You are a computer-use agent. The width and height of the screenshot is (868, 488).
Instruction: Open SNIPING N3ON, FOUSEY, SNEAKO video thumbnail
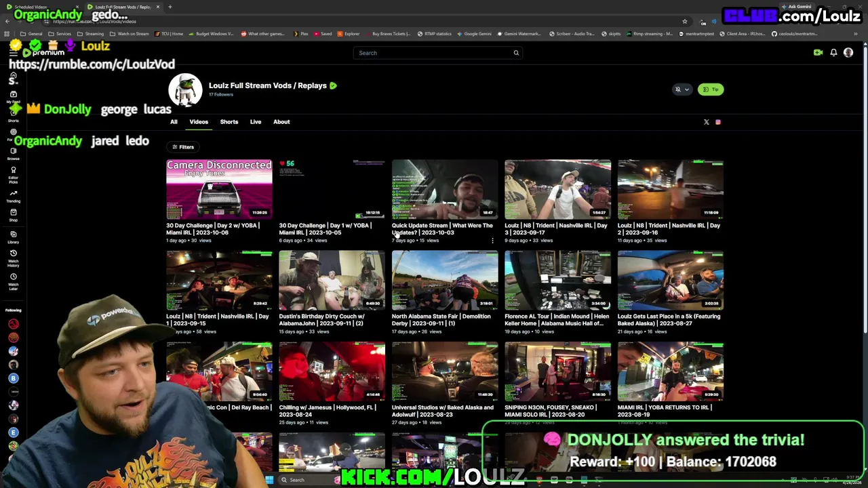click(x=557, y=371)
